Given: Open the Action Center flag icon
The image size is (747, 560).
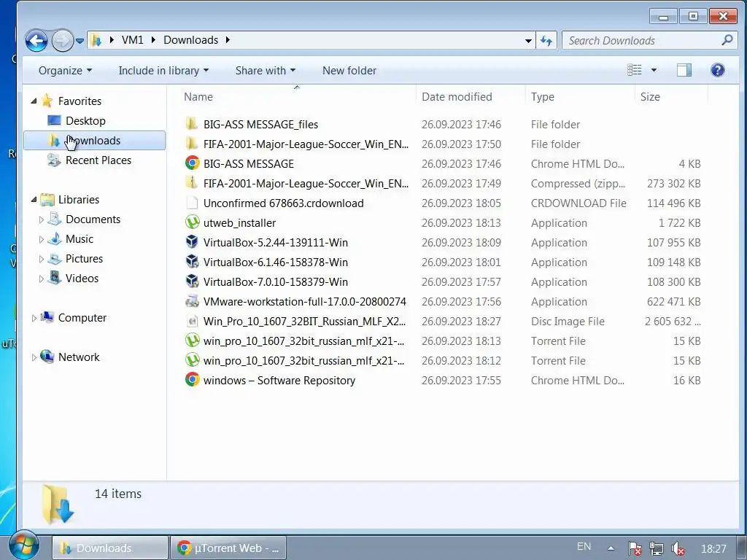Looking at the screenshot, I should 635,548.
